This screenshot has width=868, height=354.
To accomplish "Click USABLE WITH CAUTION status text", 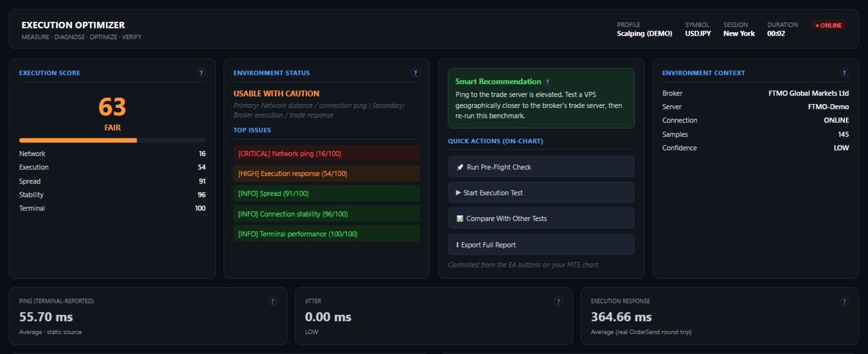I will click(x=276, y=94).
